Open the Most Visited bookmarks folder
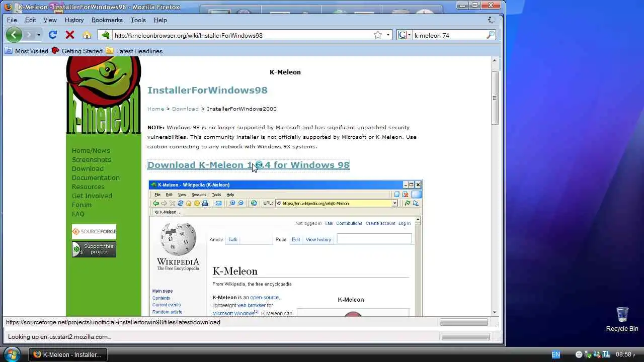Image resolution: width=644 pixels, height=362 pixels. [x=27, y=51]
